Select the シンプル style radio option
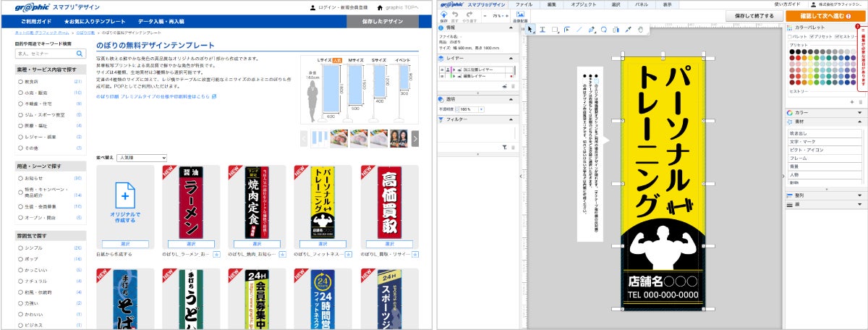 pyautogui.click(x=20, y=248)
